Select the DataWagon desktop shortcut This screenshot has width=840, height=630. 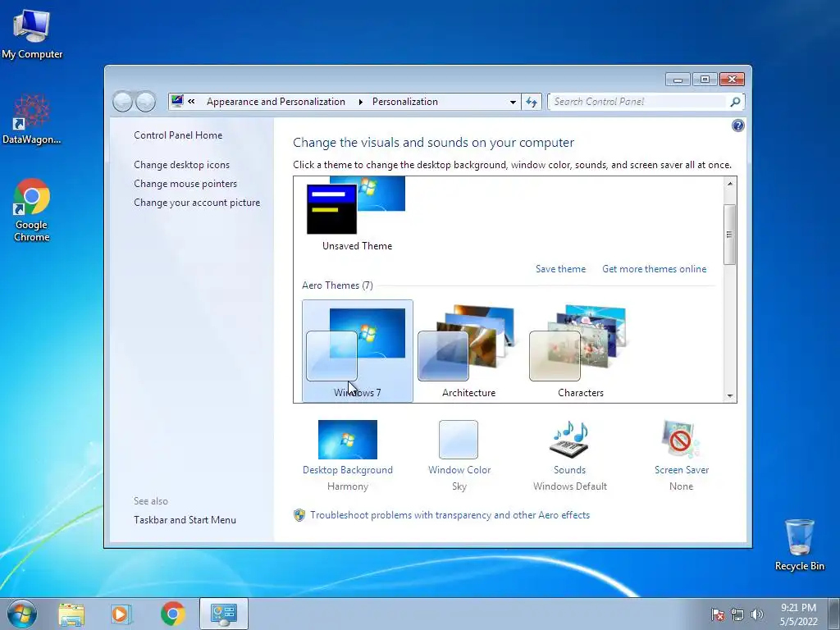(32, 119)
